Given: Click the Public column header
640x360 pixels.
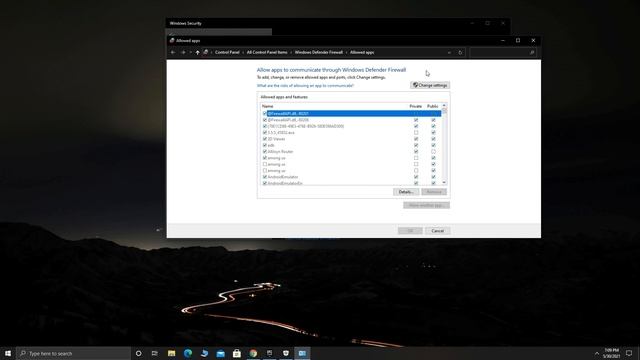Looking at the screenshot, I should click(x=432, y=106).
